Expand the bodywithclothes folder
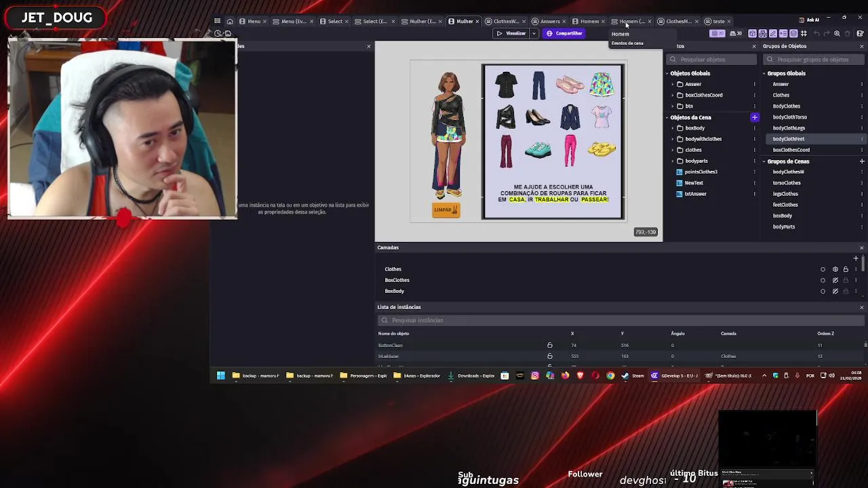The height and width of the screenshot is (488, 868). tap(672, 139)
